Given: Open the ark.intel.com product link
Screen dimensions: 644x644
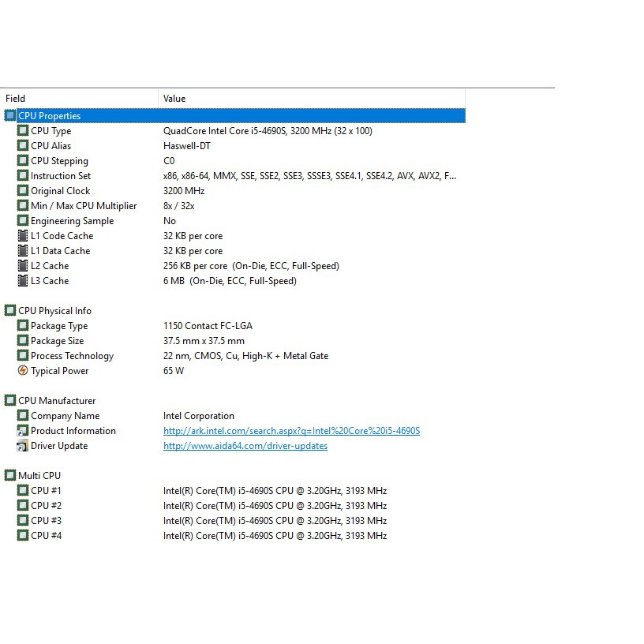Looking at the screenshot, I should pyautogui.click(x=291, y=431).
